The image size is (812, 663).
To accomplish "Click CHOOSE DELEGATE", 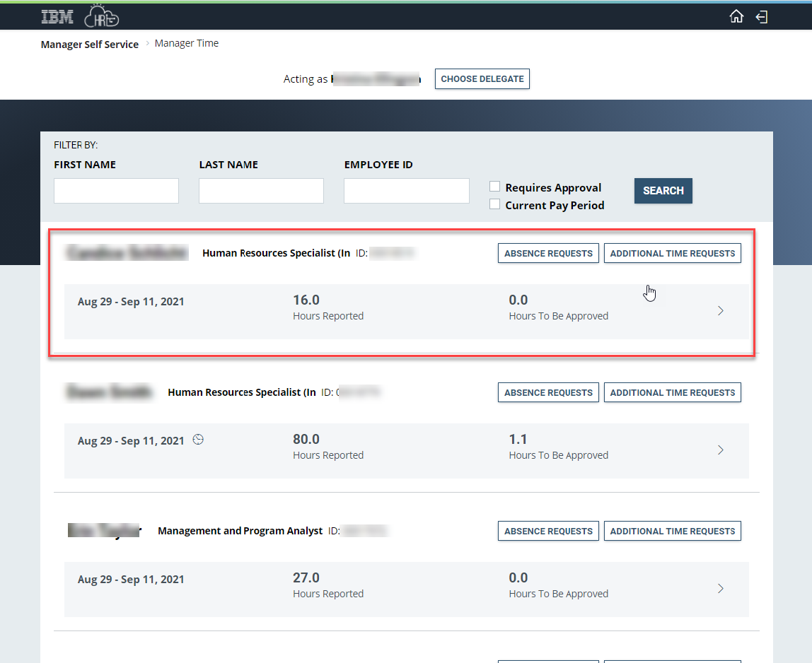I will 482,78.
